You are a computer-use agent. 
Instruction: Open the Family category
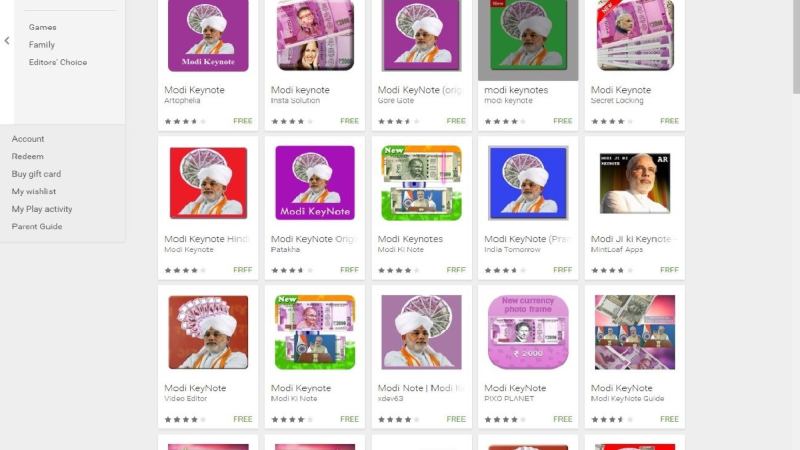tap(42, 44)
